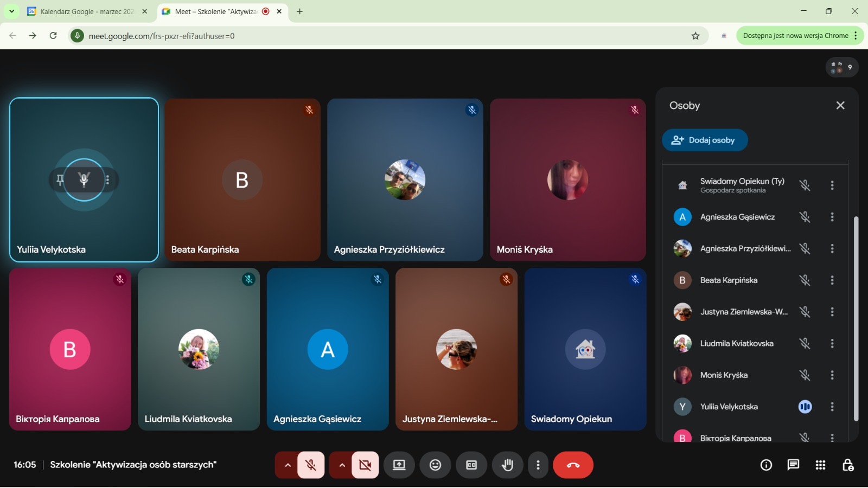Screen dimensions: 868x488
Task: Open host controls lock icon
Action: coord(847,465)
